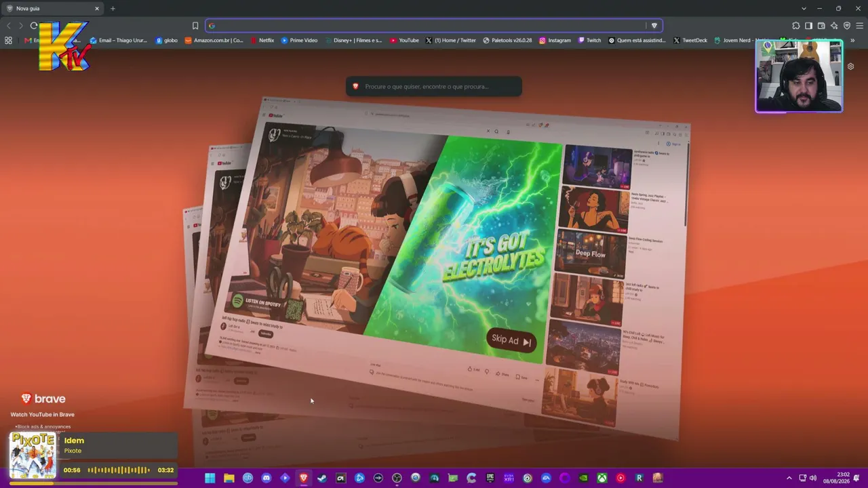
Task: Open the YouTube bookmark
Action: [404, 40]
